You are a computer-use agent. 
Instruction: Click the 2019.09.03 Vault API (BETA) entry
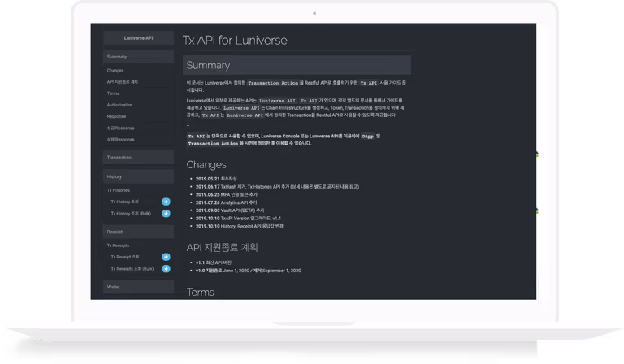click(x=230, y=210)
